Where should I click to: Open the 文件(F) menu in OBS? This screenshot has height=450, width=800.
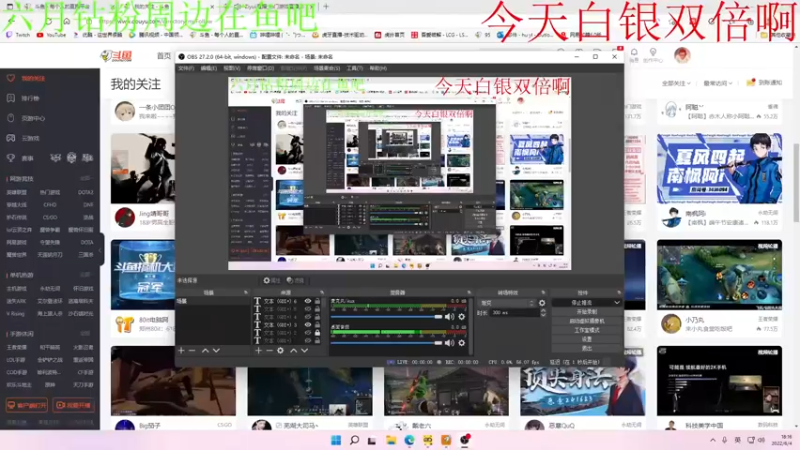186,68
